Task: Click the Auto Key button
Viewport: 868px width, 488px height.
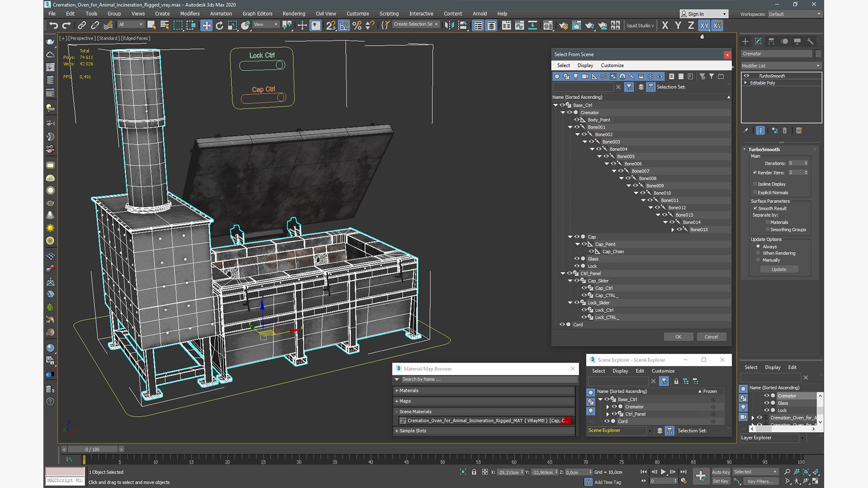Action: [x=721, y=472]
